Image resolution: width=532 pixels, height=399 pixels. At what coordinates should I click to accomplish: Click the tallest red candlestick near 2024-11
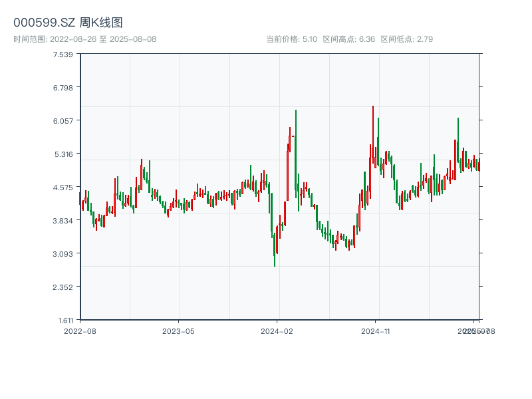tap(373, 133)
